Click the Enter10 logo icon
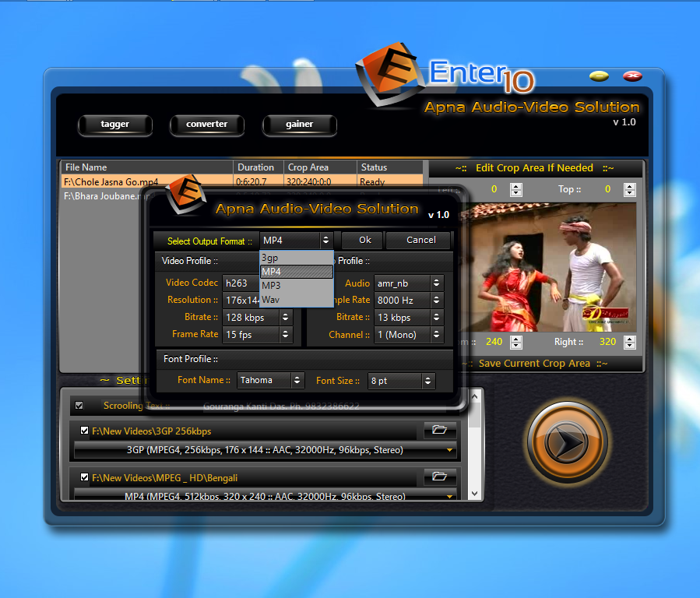Image resolution: width=700 pixels, height=598 pixels. coord(389,75)
